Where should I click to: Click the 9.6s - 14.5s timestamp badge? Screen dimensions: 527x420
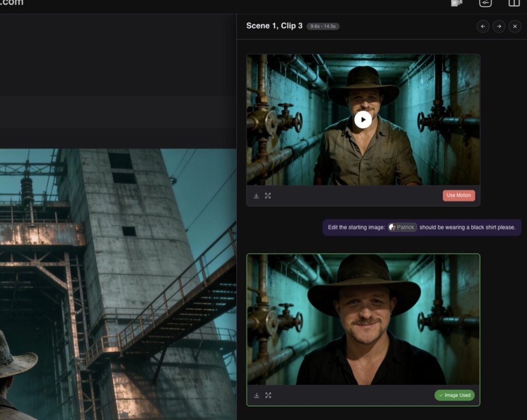click(324, 26)
